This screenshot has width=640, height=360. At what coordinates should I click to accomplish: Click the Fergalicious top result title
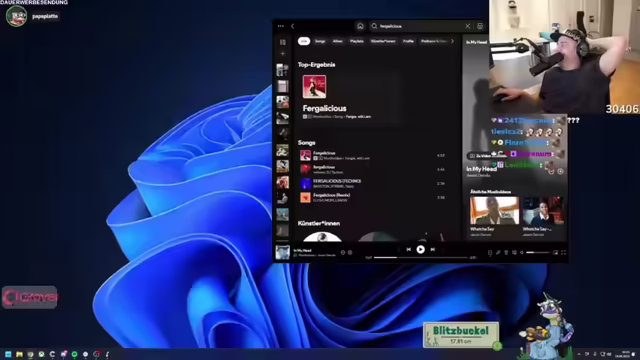point(324,109)
